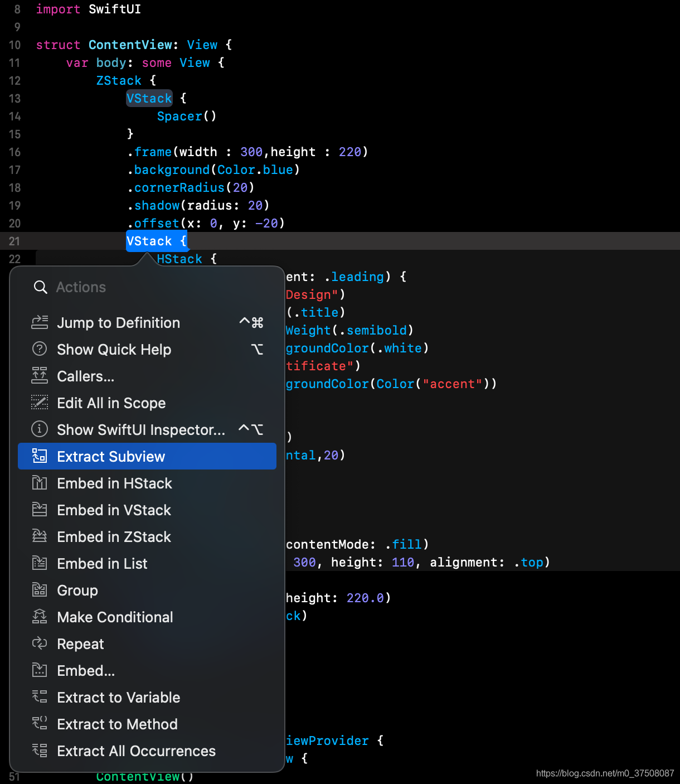Choose Extract All Occurrences

coord(147,751)
